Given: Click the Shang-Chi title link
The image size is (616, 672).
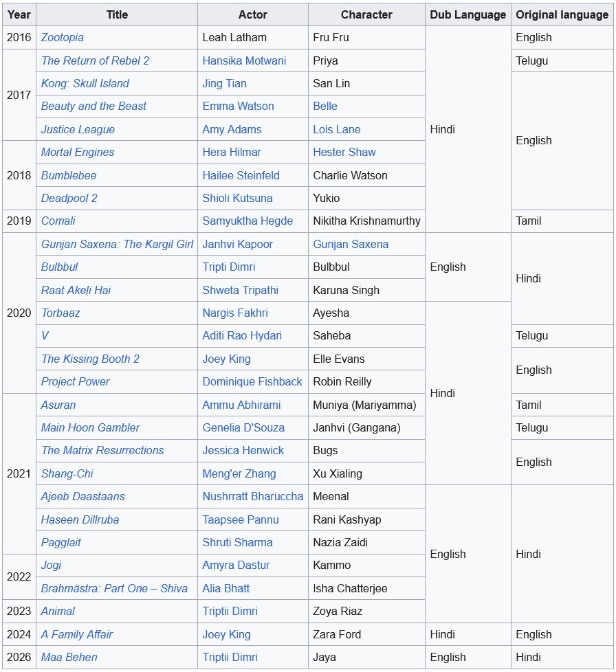Looking at the screenshot, I should point(67,473).
